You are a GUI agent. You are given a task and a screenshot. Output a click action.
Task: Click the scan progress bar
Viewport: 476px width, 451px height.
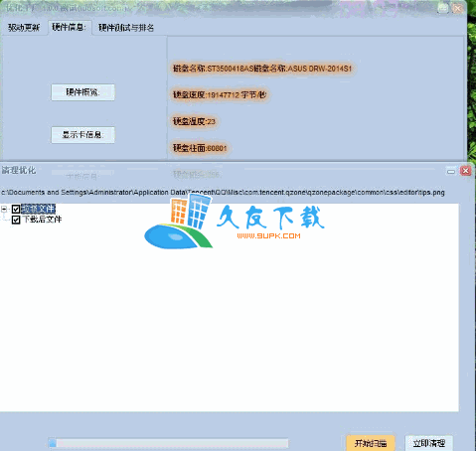click(x=168, y=443)
